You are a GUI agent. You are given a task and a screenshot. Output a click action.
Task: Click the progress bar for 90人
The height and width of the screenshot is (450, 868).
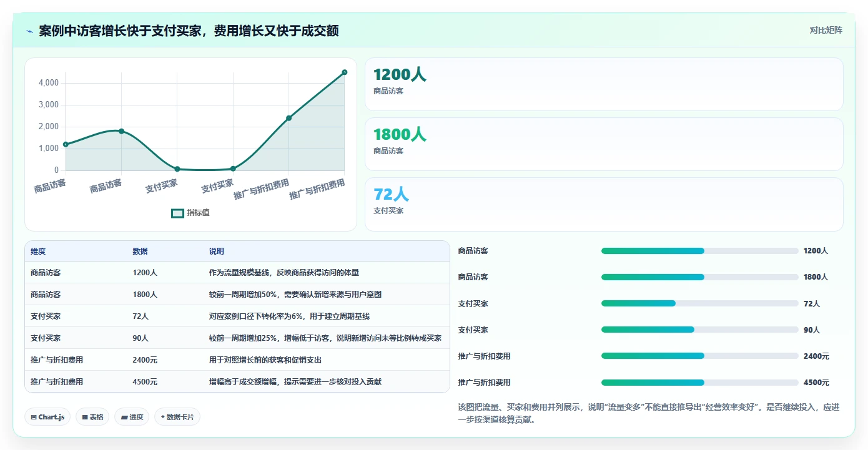699,330
